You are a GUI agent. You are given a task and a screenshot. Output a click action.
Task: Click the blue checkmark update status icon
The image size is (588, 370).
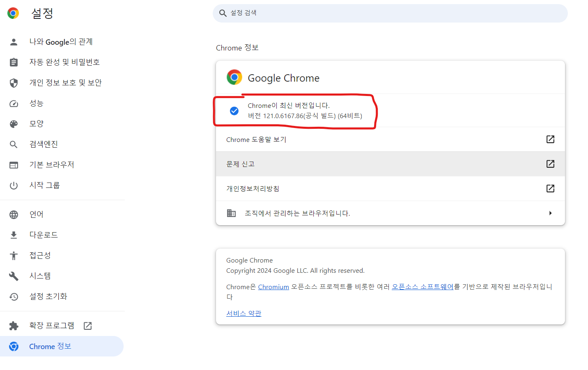point(234,111)
